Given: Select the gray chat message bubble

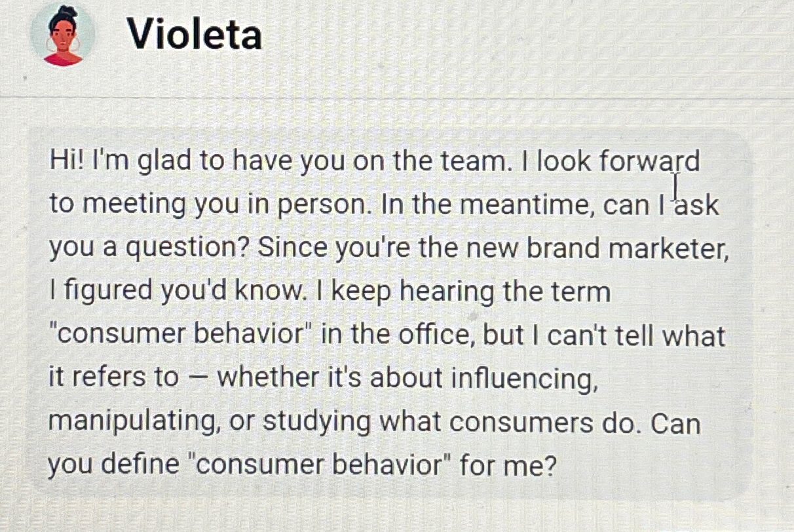Looking at the screenshot, I should [390, 314].
